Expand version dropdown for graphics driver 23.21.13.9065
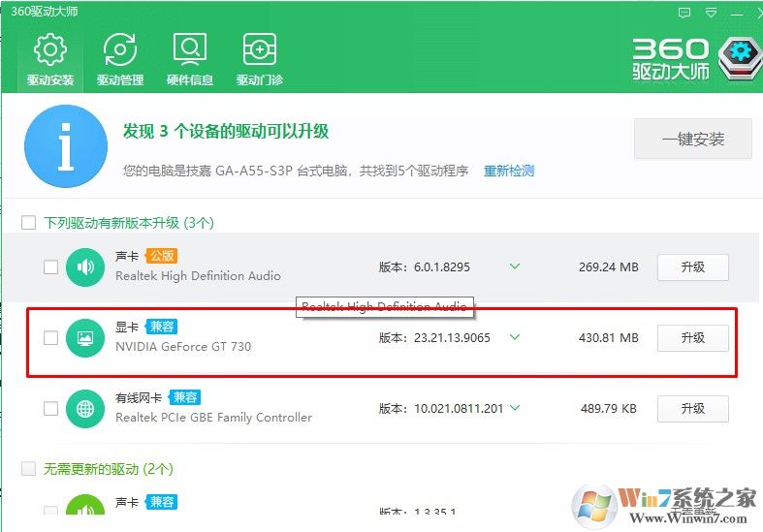The height and width of the screenshot is (532, 763). pos(515,337)
